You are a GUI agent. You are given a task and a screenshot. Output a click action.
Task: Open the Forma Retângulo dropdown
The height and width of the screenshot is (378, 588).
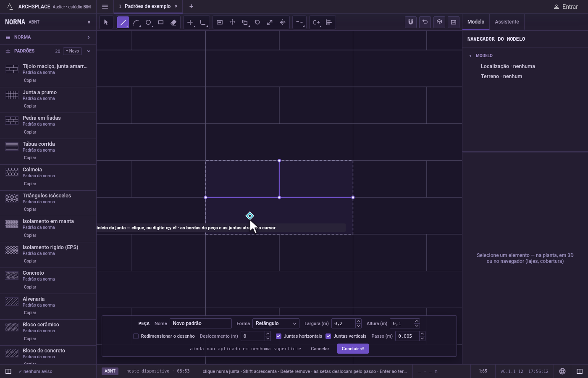coord(276,323)
